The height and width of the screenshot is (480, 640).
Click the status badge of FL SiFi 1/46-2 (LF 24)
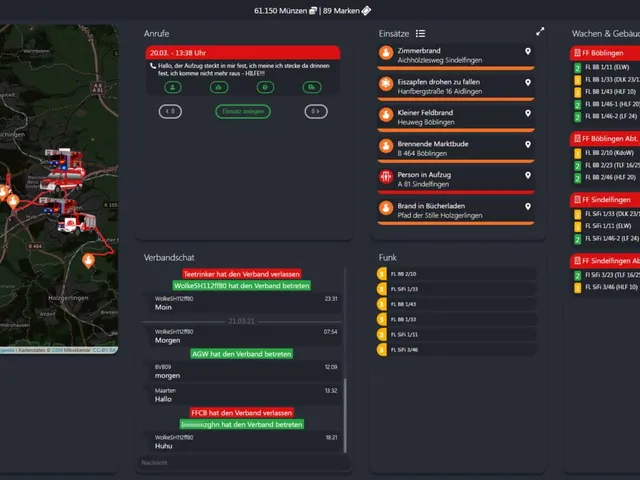coord(578,239)
